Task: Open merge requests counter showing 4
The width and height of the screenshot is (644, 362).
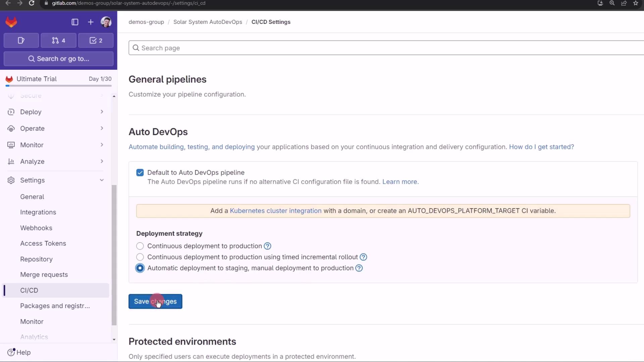Action: coord(58,41)
